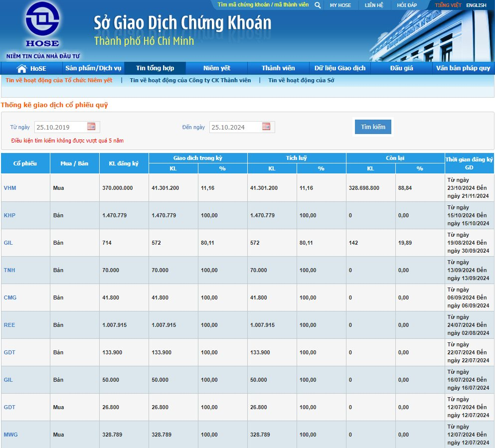Click the search magnifier icon
The image size is (495, 448).
318,5
